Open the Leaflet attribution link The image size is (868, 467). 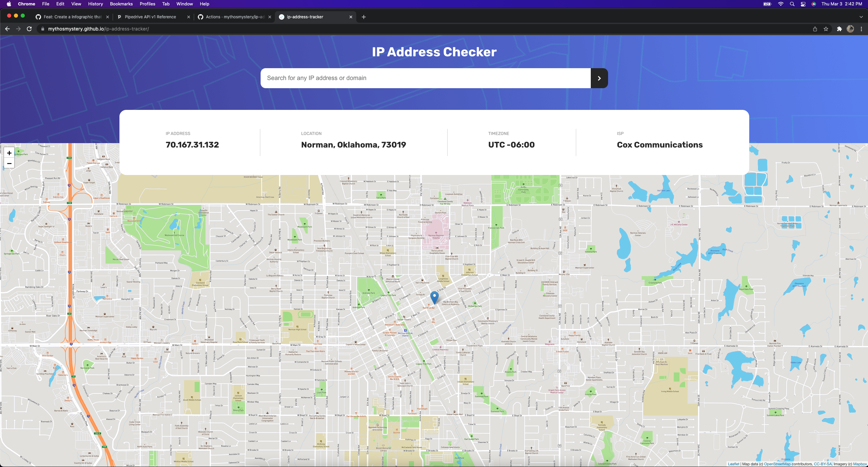click(733, 464)
